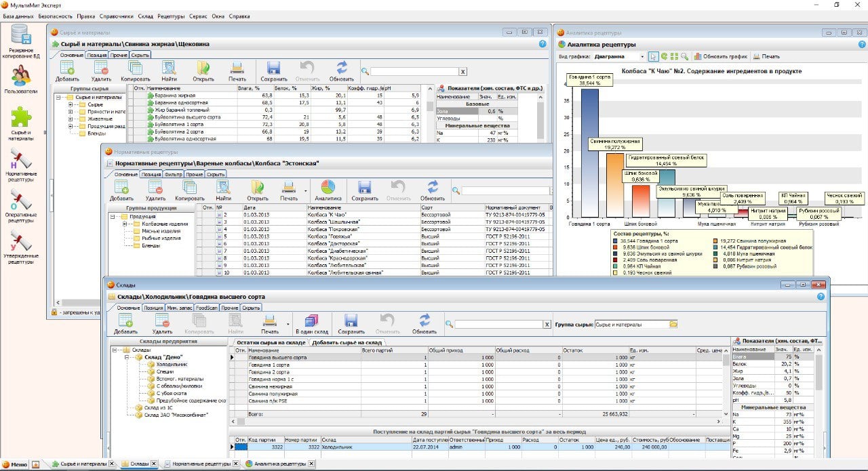Screen dimensions: 868x471
Task: Open the Рецептуры menu in the menu bar
Action: tap(171, 16)
